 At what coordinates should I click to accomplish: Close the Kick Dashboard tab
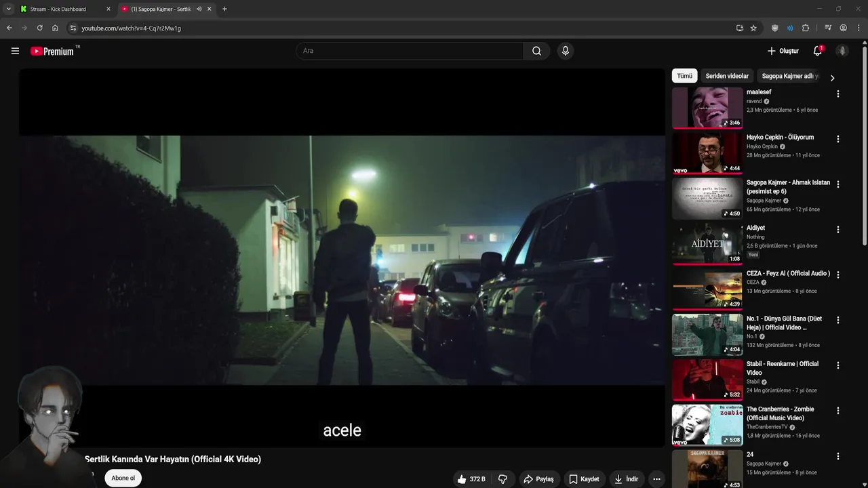[108, 9]
